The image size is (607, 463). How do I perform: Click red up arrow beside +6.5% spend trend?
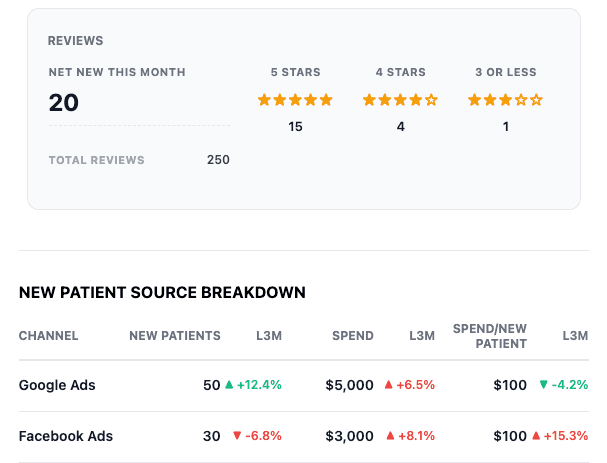387,385
